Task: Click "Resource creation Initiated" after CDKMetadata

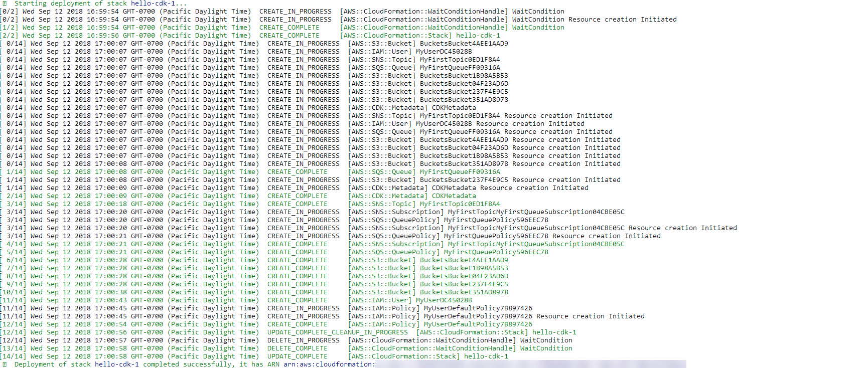Action: [x=534, y=188]
